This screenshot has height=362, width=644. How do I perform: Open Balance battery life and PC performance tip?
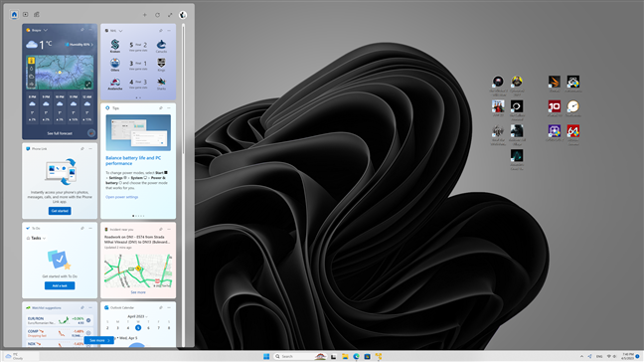click(x=133, y=161)
